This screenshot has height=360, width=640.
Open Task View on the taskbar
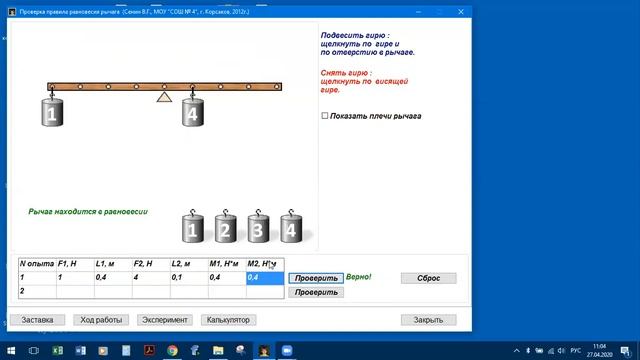click(x=34, y=351)
